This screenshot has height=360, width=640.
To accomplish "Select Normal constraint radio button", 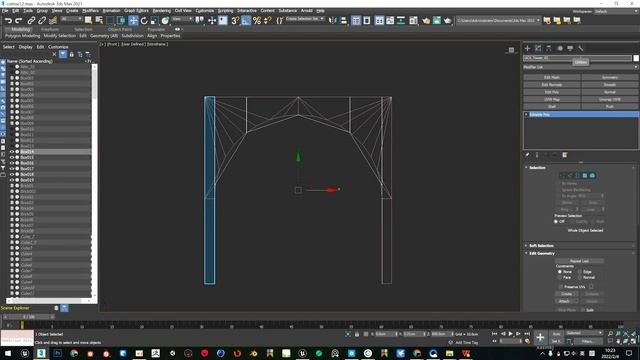I will pos(580,278).
